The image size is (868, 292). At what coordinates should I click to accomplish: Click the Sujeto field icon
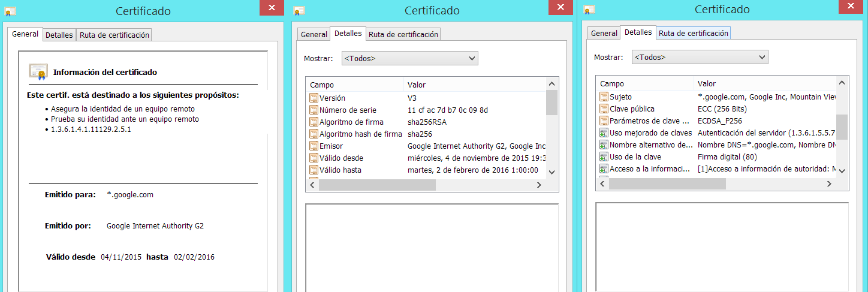coord(604,97)
